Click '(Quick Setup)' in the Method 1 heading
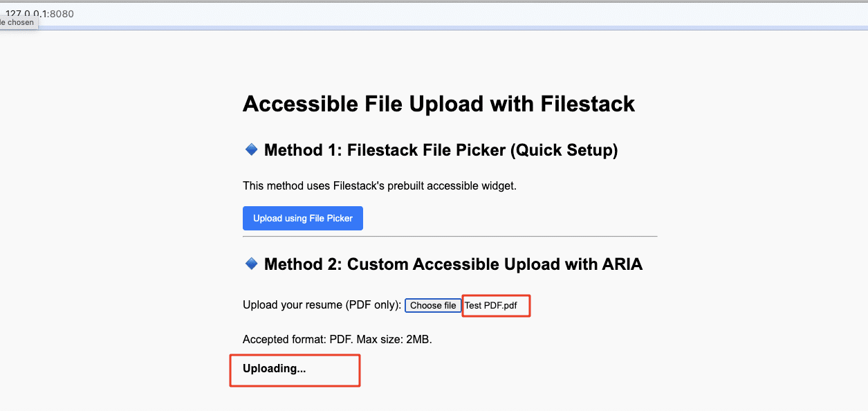The height and width of the screenshot is (411, 868). pos(564,150)
